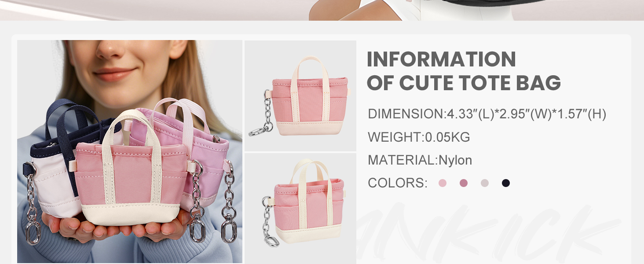Click the WEIGHT:0.05KG line

tap(419, 137)
